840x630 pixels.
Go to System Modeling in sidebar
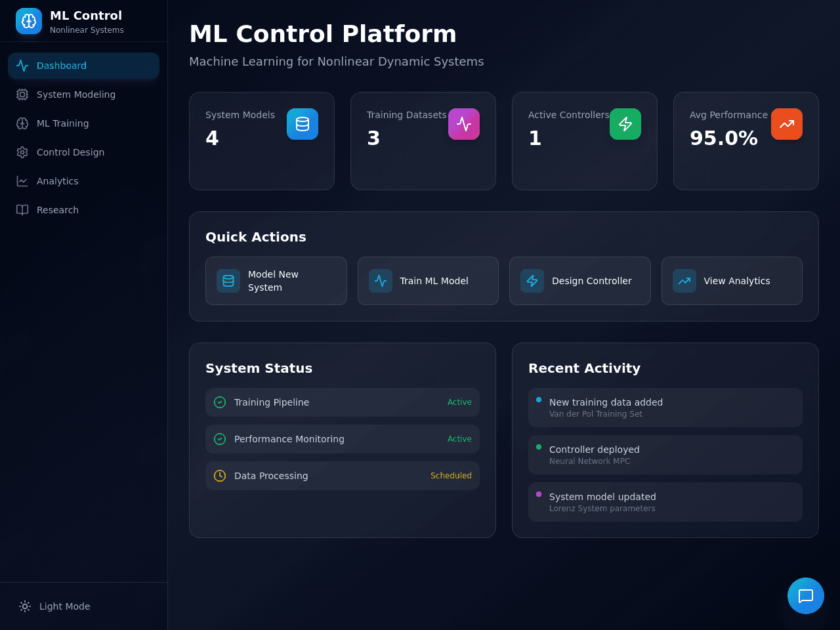pos(83,94)
